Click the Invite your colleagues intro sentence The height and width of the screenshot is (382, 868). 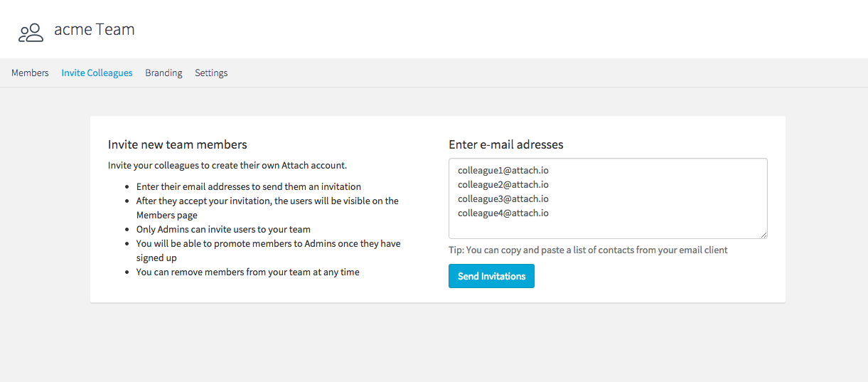[227, 165]
